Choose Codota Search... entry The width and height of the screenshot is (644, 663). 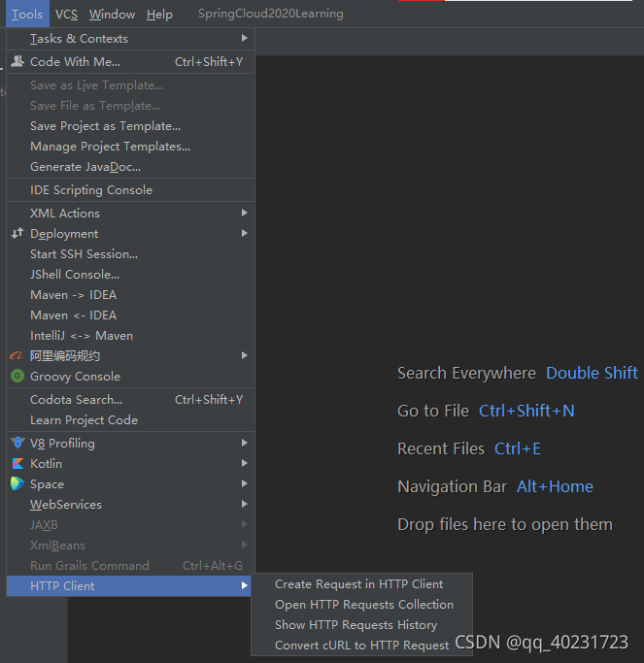coord(130,400)
